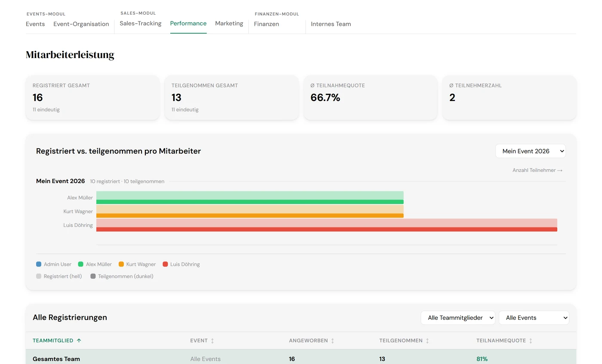This screenshot has width=602, height=364.
Task: Open the Events tab
Action: pos(35,24)
